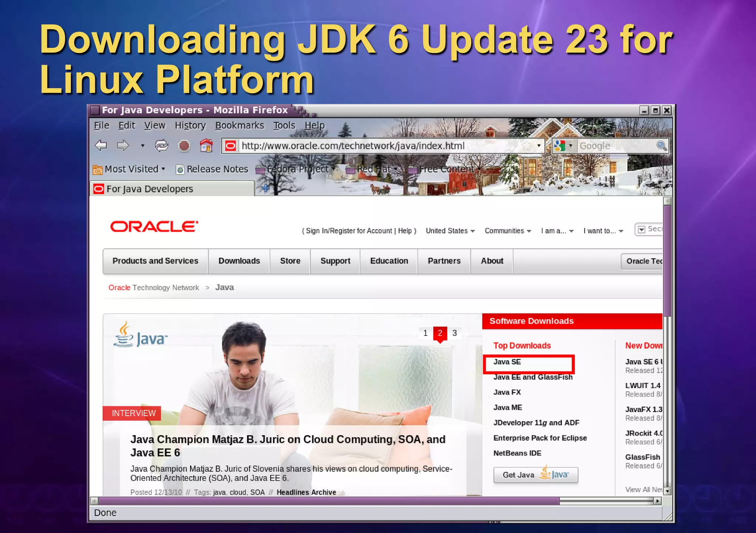Expand the Fedora Project bookmark folder

click(296, 169)
